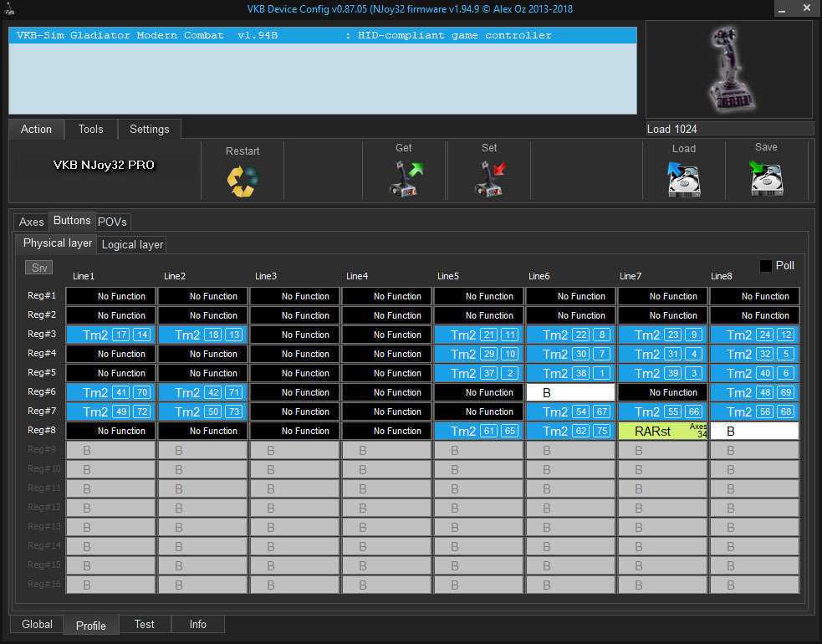This screenshot has width=822, height=644.
Task: Toggle the Poll checkbox
Action: point(766,266)
